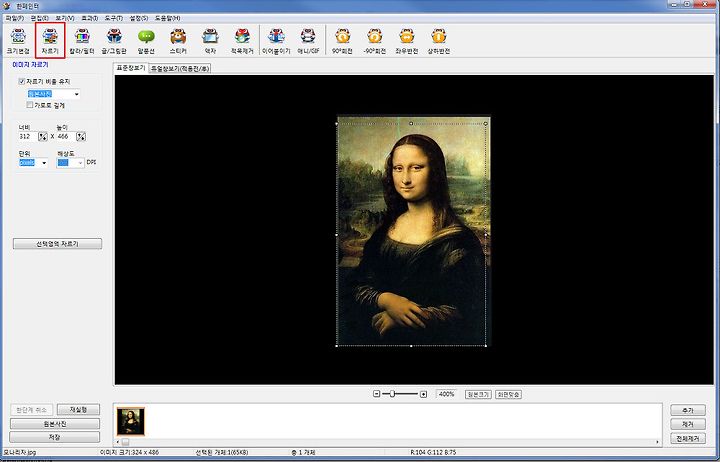720x462 pixels.
Task: Open the 보기(V) menu
Action: click(65, 18)
